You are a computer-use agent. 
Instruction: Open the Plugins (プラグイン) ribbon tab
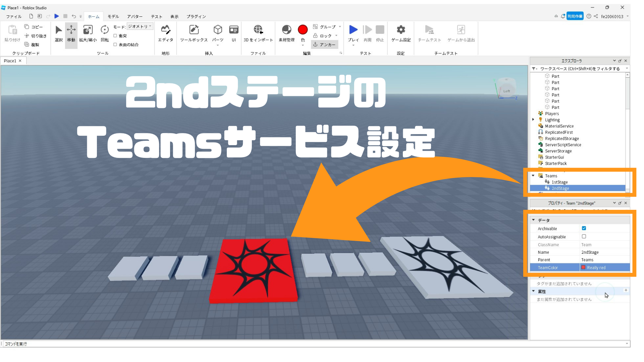coord(196,16)
